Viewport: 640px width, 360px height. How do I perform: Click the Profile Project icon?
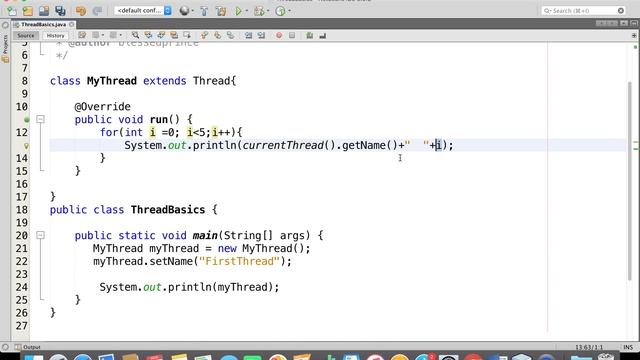tap(280, 11)
